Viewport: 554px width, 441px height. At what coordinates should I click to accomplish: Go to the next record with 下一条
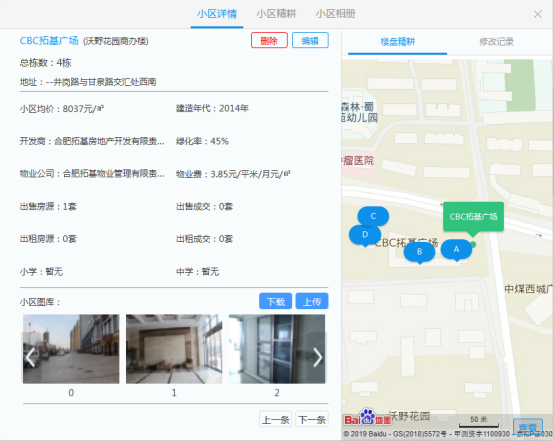click(x=312, y=419)
